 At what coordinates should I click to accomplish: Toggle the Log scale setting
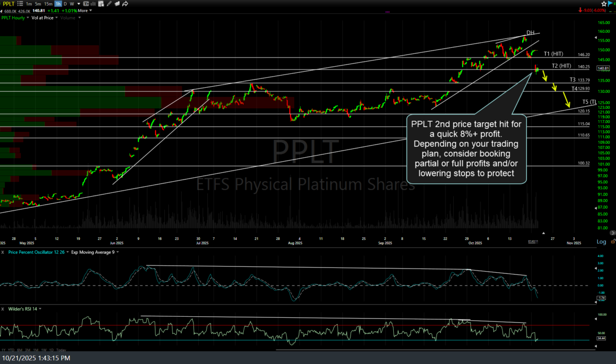point(601,242)
